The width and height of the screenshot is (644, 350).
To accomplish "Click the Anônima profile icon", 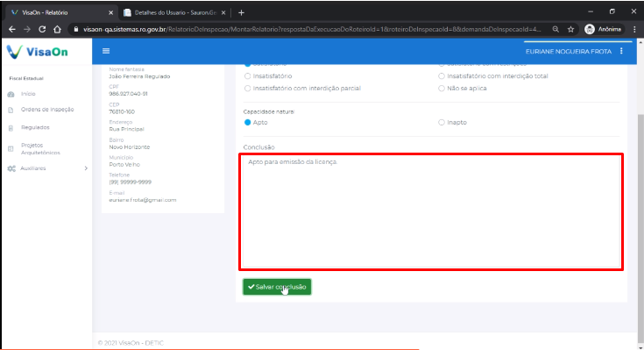I will [x=590, y=29].
